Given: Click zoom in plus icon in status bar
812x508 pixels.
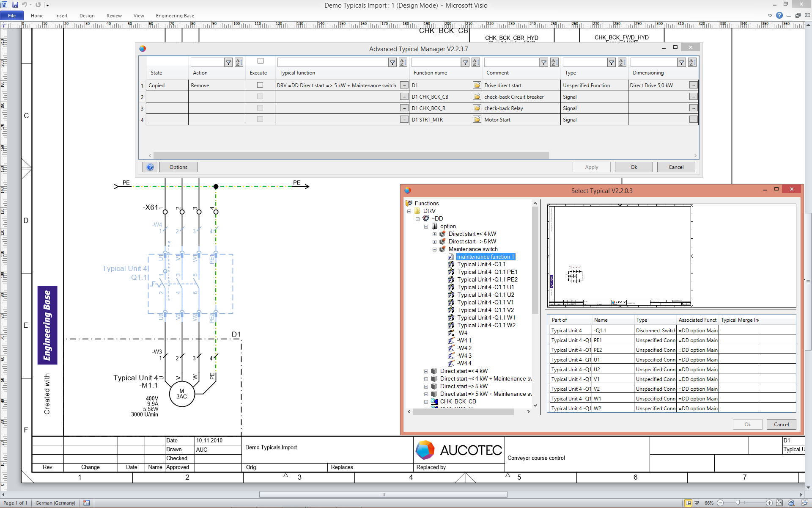Looking at the screenshot, I should click(x=769, y=503).
